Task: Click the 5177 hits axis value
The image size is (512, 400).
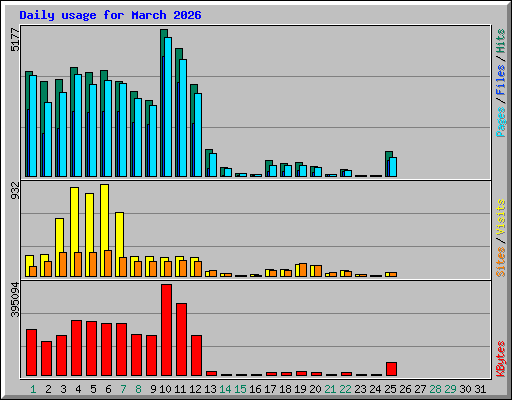Action: point(15,40)
